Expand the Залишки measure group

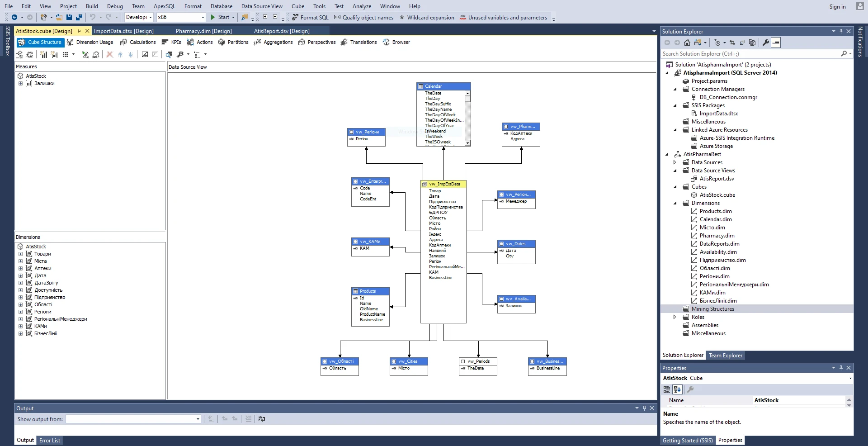20,83
